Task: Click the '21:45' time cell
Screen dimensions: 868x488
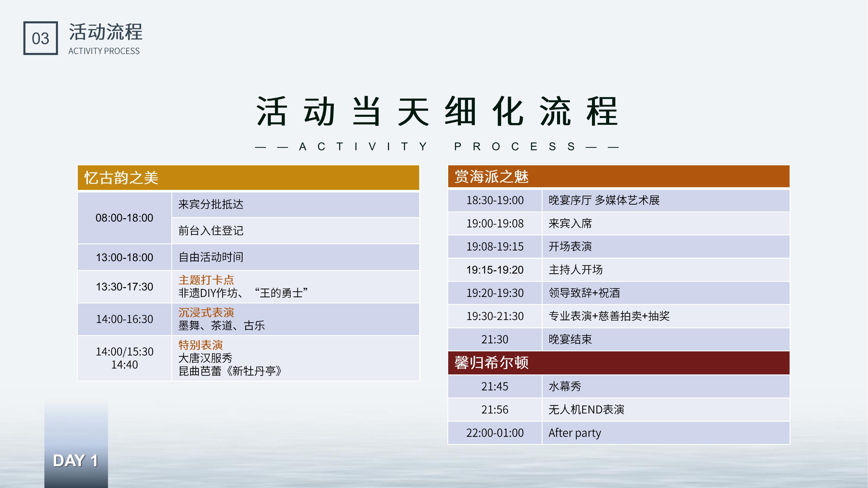Action: click(x=495, y=386)
